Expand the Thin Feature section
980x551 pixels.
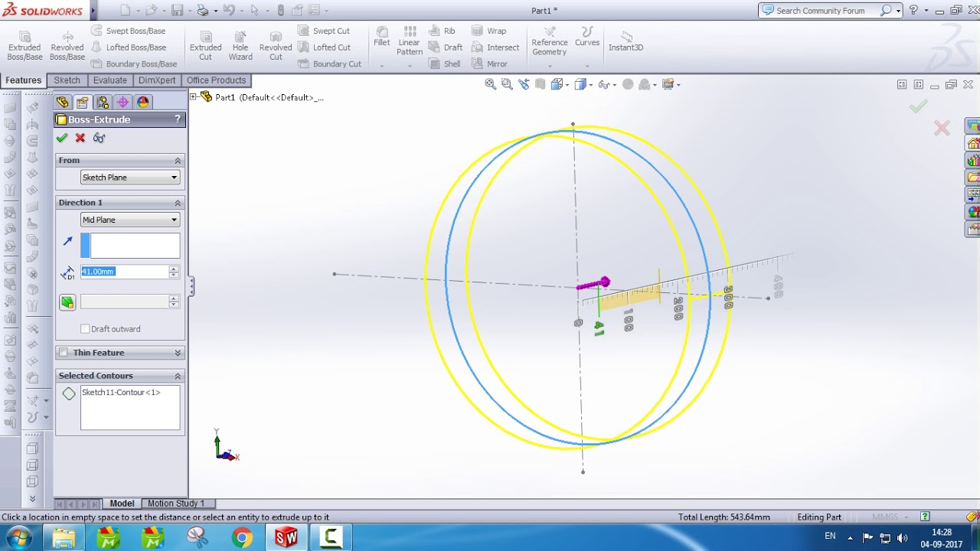click(178, 353)
